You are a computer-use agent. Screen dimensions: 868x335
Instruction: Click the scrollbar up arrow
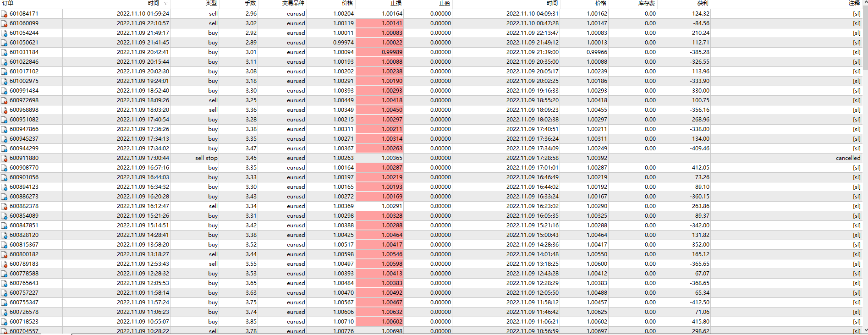(x=865, y=3)
